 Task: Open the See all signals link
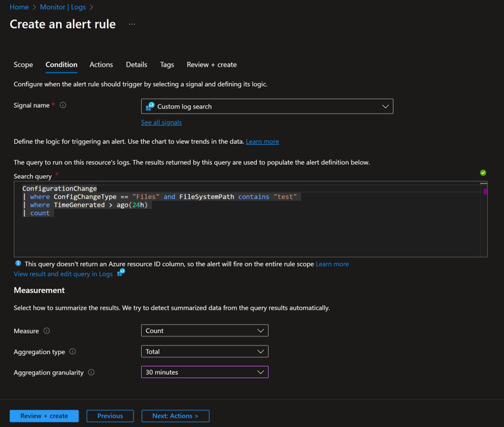point(161,122)
